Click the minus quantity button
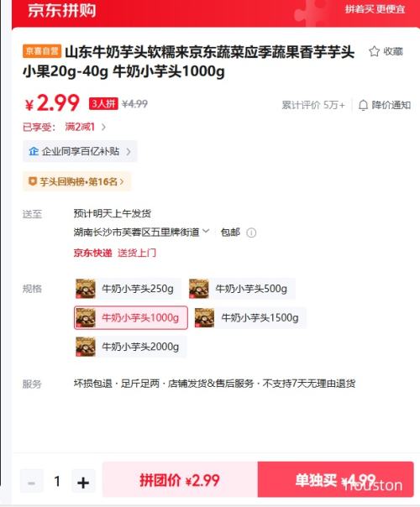420x507 pixels. point(32,482)
